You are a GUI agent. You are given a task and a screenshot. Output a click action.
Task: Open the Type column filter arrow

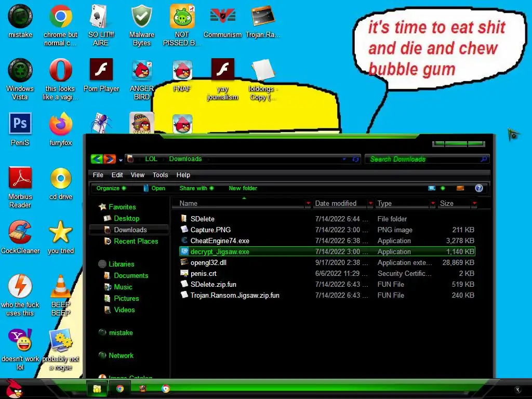[433, 203]
